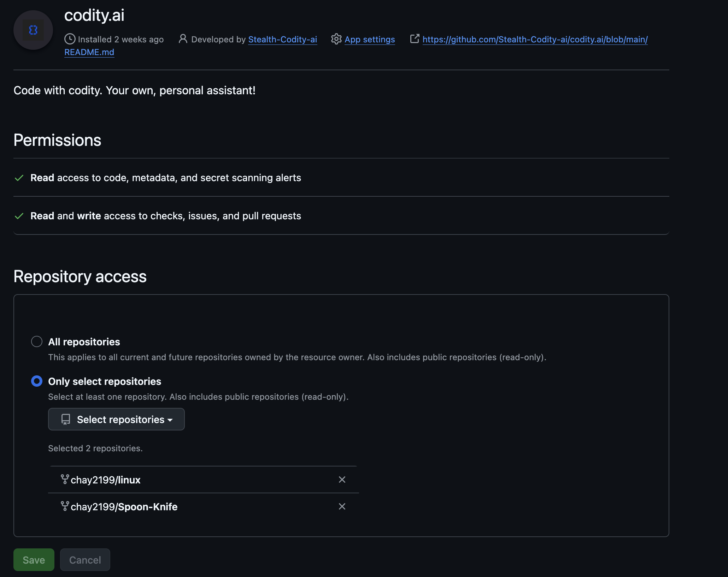Screen dimensions: 728x577
Task: Enable access for all current and future repositories
Action: pyautogui.click(x=36, y=341)
